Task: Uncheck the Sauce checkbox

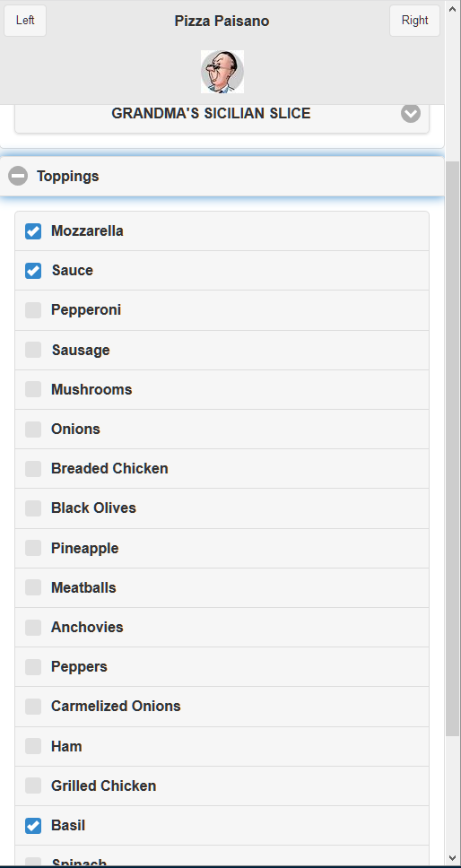Action: pyautogui.click(x=33, y=271)
